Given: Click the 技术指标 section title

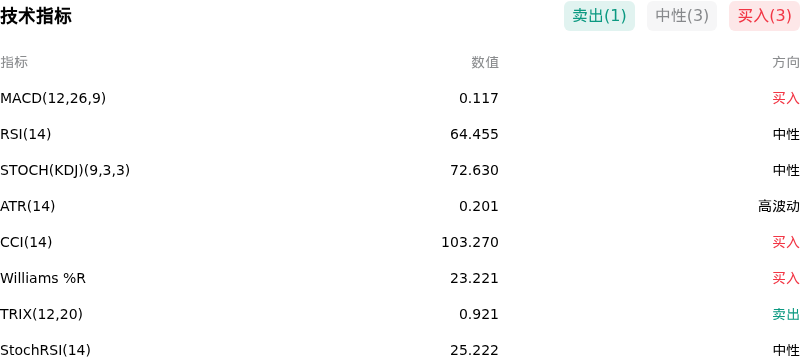Looking at the screenshot, I should (36, 16).
